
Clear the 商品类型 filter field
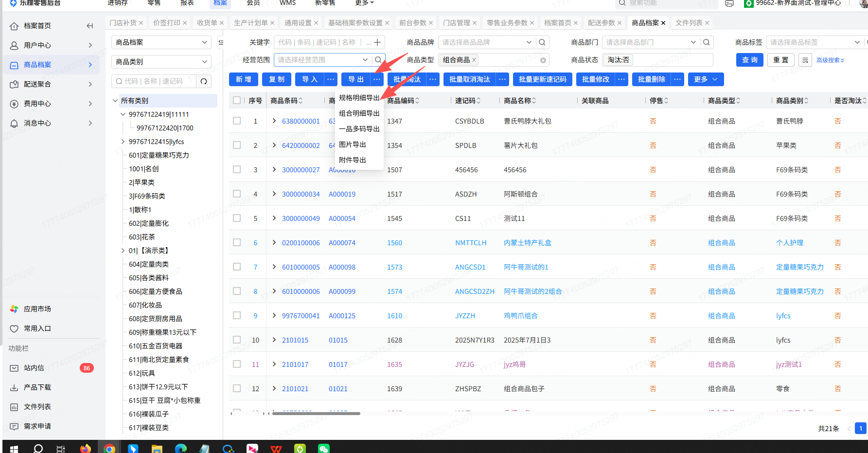(543, 60)
